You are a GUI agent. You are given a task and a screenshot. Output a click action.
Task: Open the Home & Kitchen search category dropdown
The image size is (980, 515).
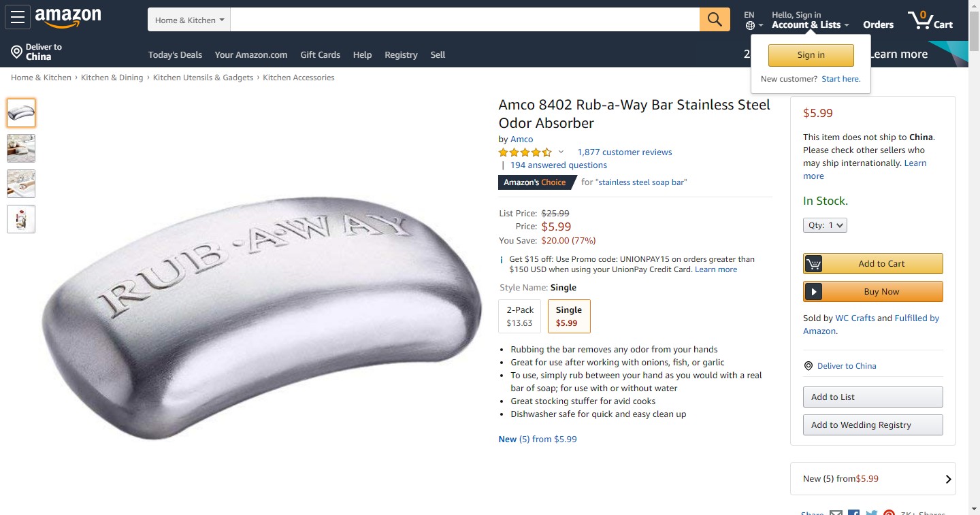[189, 20]
